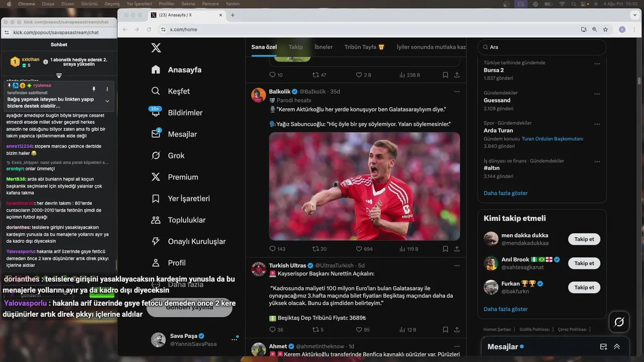Open more options for Guessand trend

tap(597, 94)
